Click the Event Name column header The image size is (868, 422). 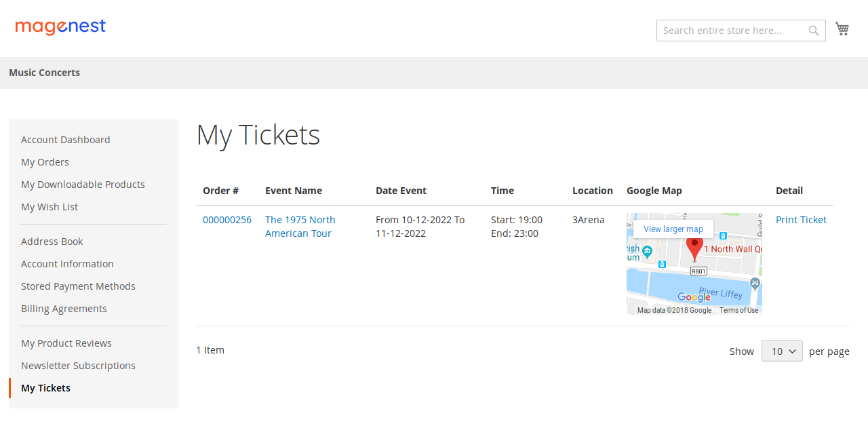[294, 191]
